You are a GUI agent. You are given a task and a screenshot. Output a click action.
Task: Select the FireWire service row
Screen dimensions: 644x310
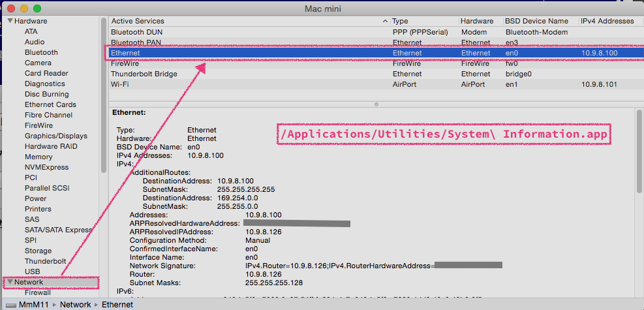[x=376, y=64]
